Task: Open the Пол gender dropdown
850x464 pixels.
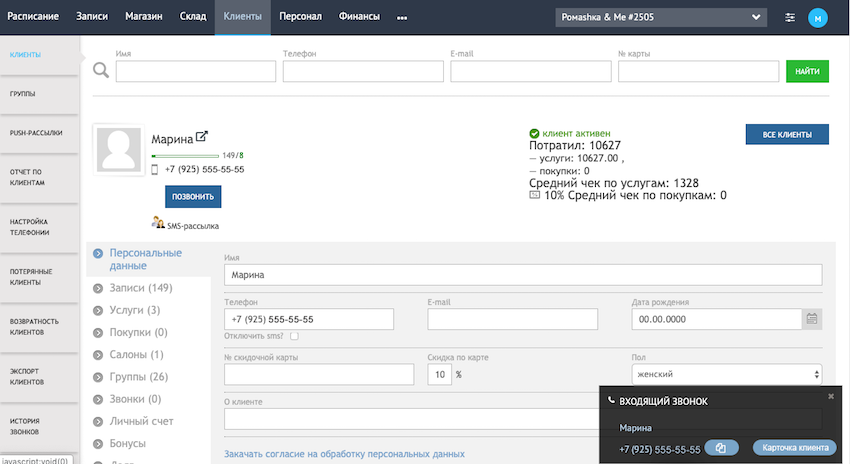Action: pyautogui.click(x=726, y=374)
